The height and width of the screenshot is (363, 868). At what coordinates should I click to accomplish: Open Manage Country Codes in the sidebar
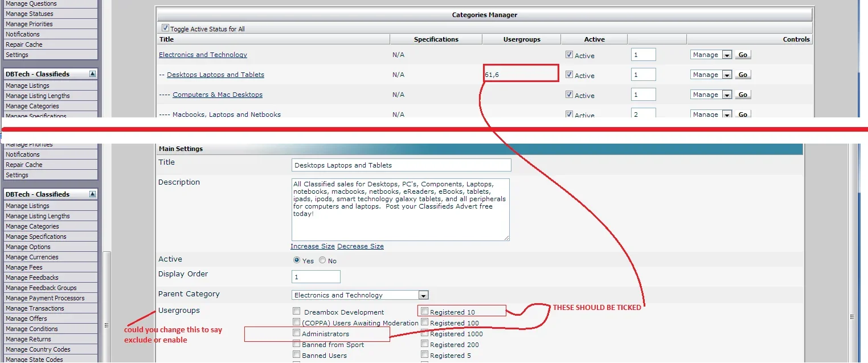38,349
